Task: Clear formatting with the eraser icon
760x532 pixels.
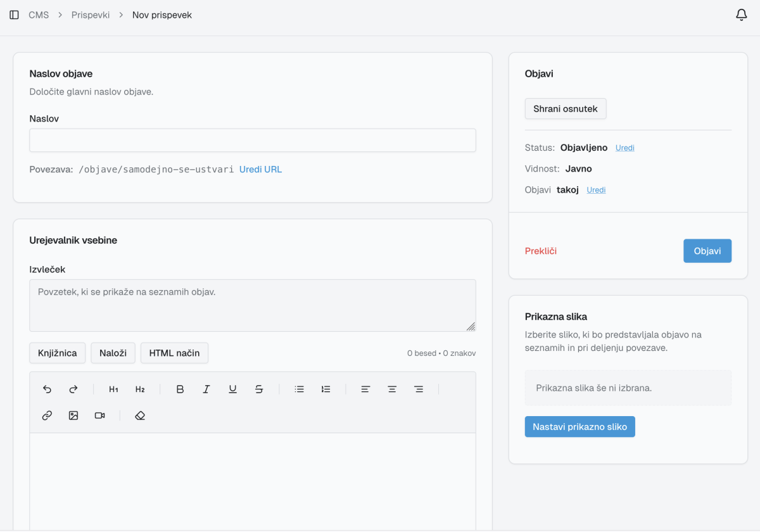Action: [x=140, y=415]
